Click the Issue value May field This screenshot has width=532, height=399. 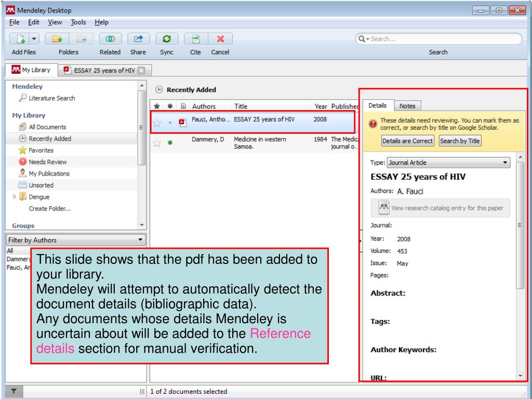coord(403,263)
